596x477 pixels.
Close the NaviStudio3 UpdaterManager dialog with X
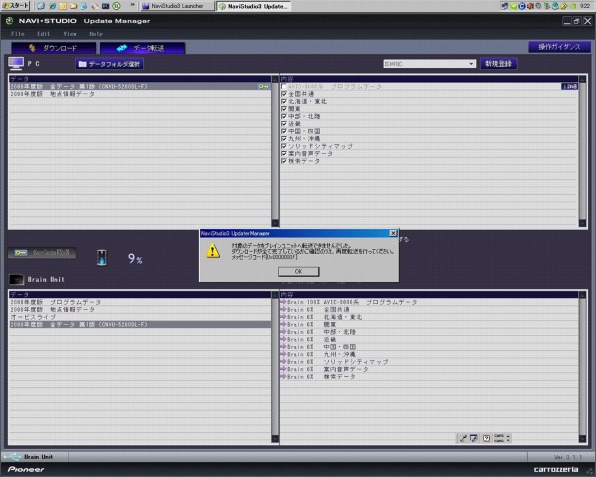pyautogui.click(x=393, y=233)
